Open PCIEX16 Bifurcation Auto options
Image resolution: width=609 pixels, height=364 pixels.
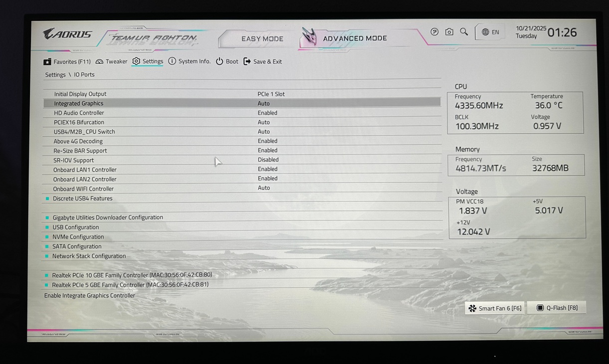[263, 122]
